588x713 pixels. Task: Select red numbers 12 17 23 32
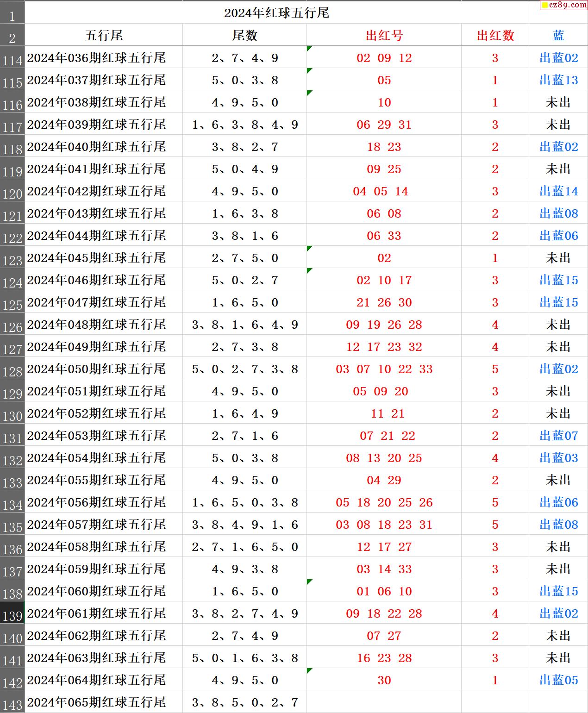tap(384, 346)
